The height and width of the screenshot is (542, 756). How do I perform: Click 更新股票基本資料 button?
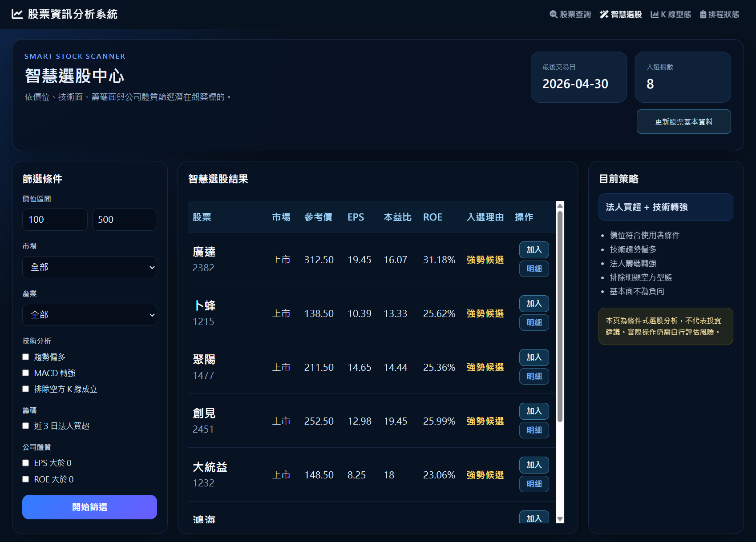(683, 122)
